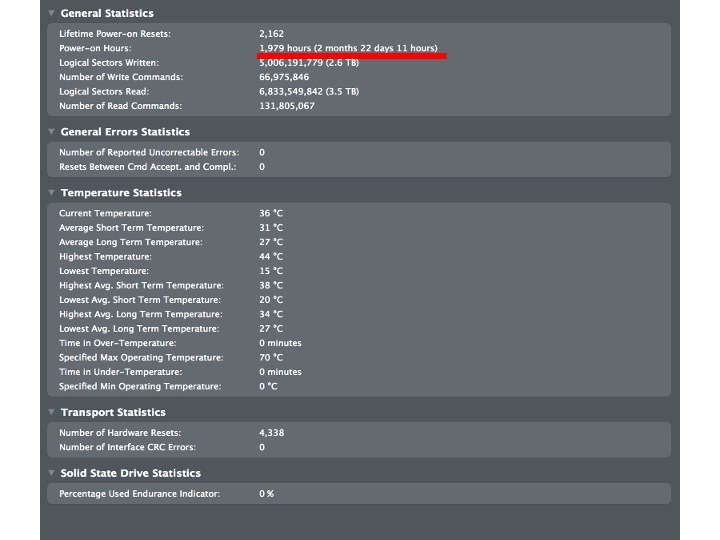Collapse the General Statistics section
The image size is (720, 540).
(x=51, y=13)
